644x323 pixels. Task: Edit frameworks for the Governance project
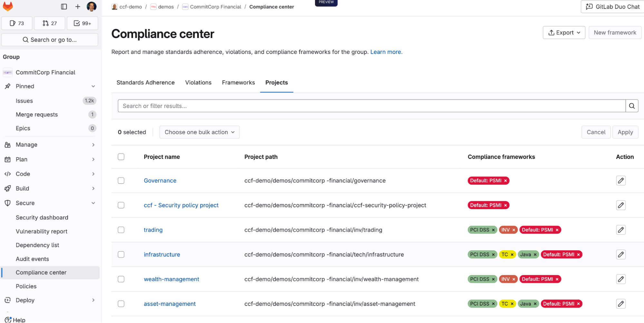point(620,180)
